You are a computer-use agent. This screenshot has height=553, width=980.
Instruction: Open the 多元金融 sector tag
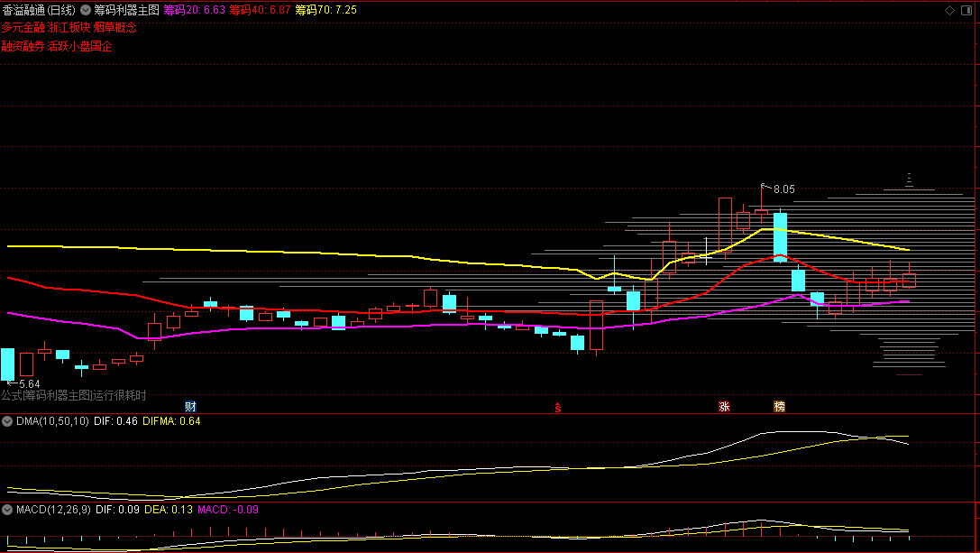(x=23, y=28)
